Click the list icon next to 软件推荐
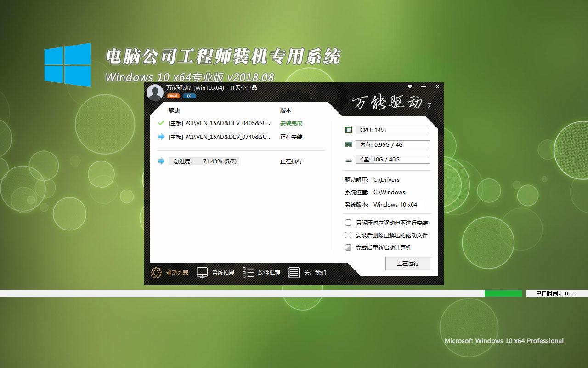The height and width of the screenshot is (368, 588). coord(248,272)
